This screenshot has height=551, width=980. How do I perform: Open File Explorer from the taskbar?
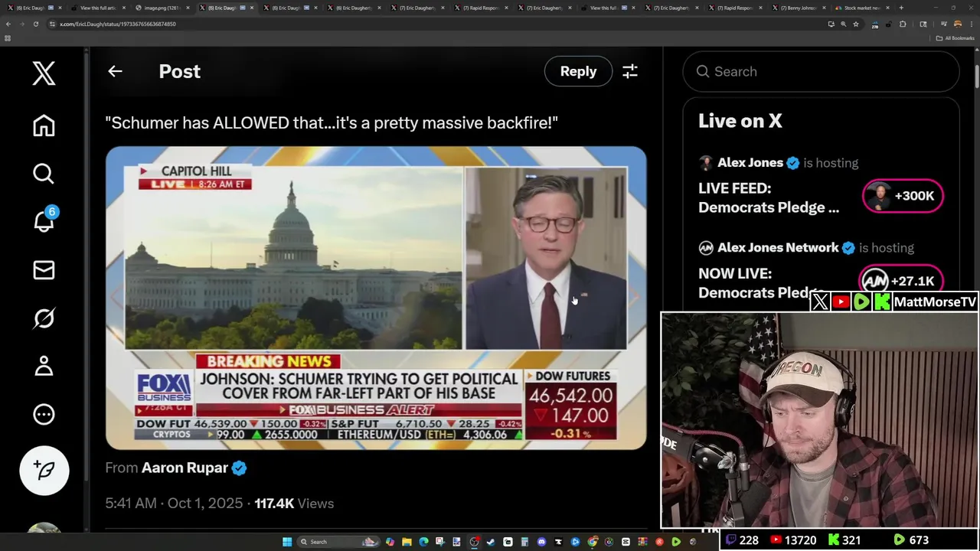click(407, 542)
